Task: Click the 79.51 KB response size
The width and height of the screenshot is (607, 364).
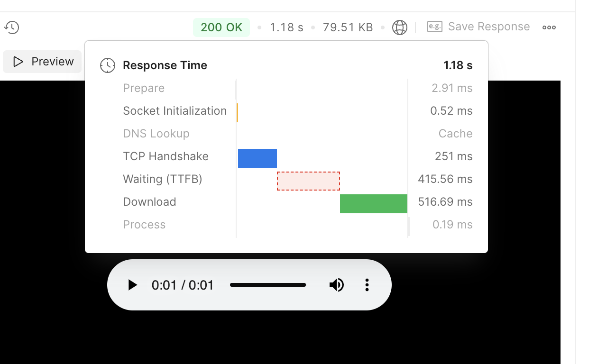Action: [x=348, y=27]
